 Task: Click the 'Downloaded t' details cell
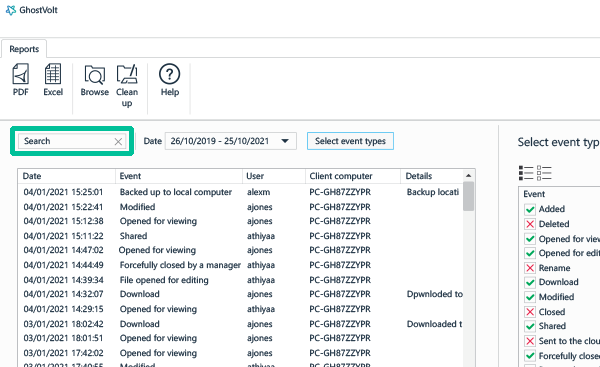coord(434,324)
